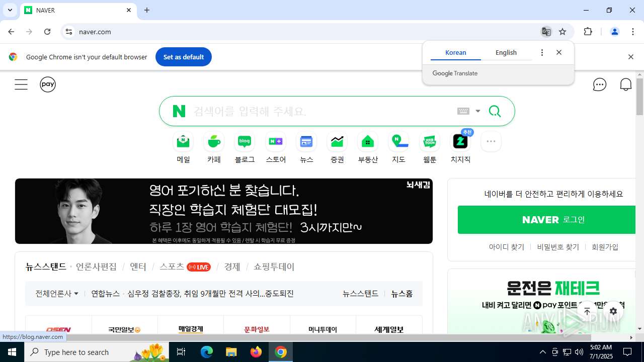Open the 카페 (Cafe) shortcut icon
This screenshot has height=362, width=644.
tap(214, 142)
